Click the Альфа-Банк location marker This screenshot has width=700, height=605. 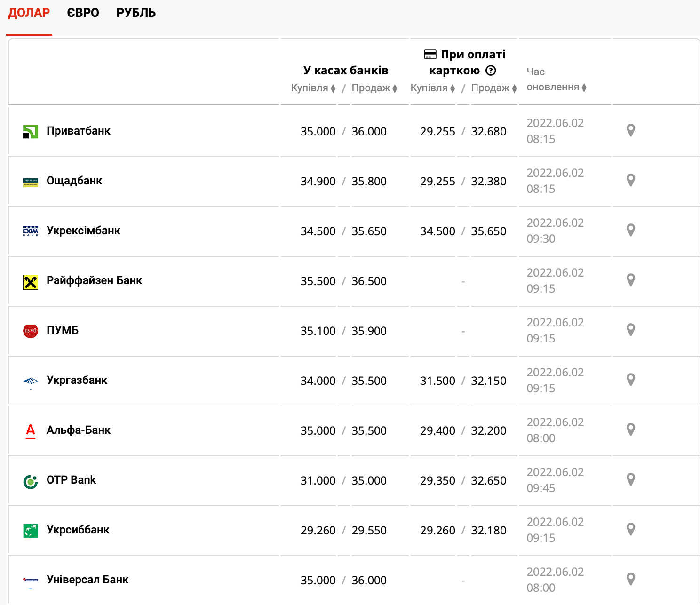point(631,430)
